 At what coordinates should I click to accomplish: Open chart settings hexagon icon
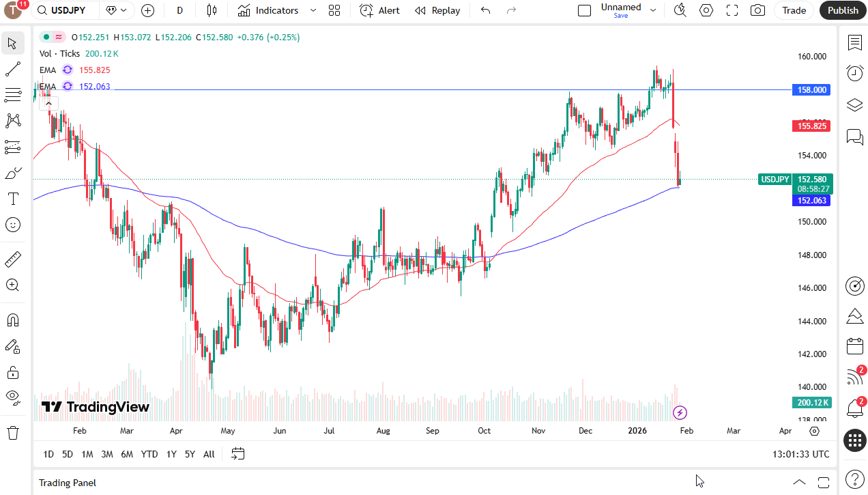(x=706, y=10)
